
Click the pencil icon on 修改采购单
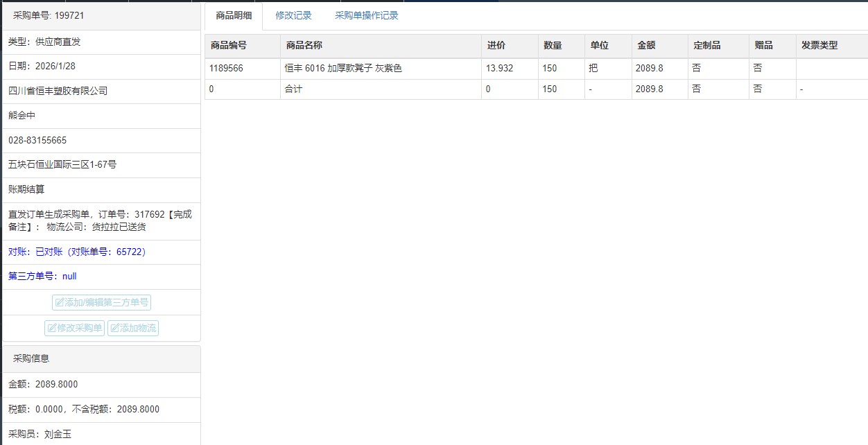pos(52,329)
